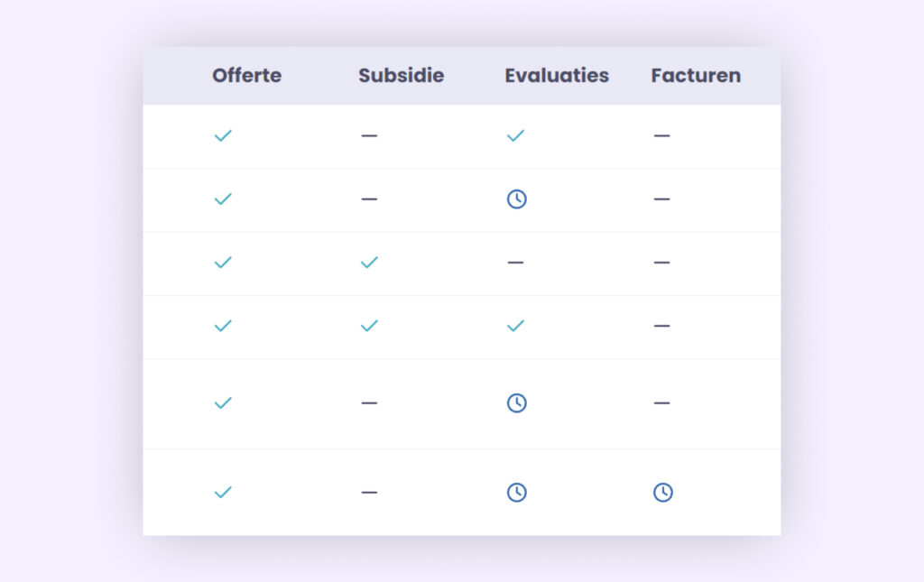The image size is (924, 582).
Task: Click last row Subsidie dash
Action: point(369,493)
